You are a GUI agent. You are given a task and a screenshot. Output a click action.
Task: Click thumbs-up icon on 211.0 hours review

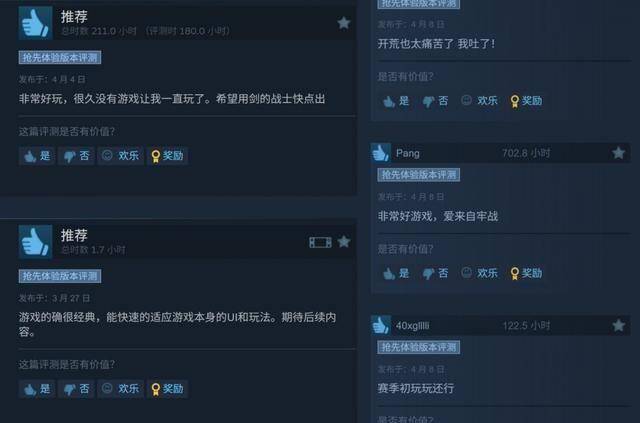36,23
